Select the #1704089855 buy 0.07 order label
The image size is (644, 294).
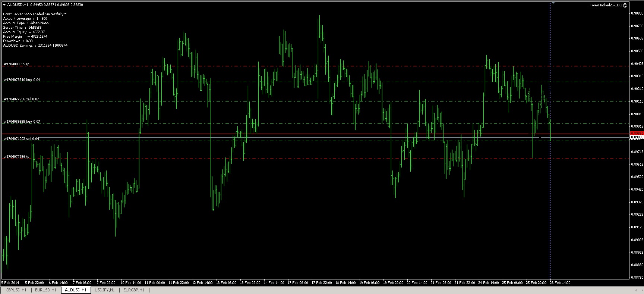coord(22,122)
